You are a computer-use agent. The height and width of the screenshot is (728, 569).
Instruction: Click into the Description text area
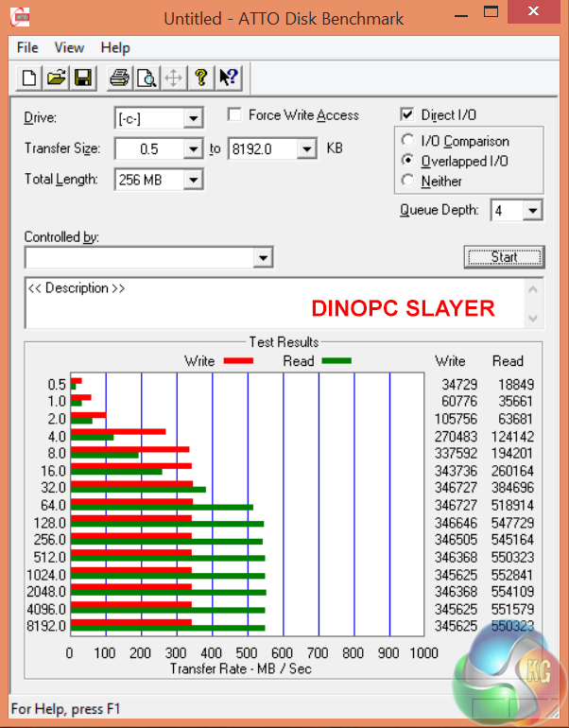click(x=275, y=303)
